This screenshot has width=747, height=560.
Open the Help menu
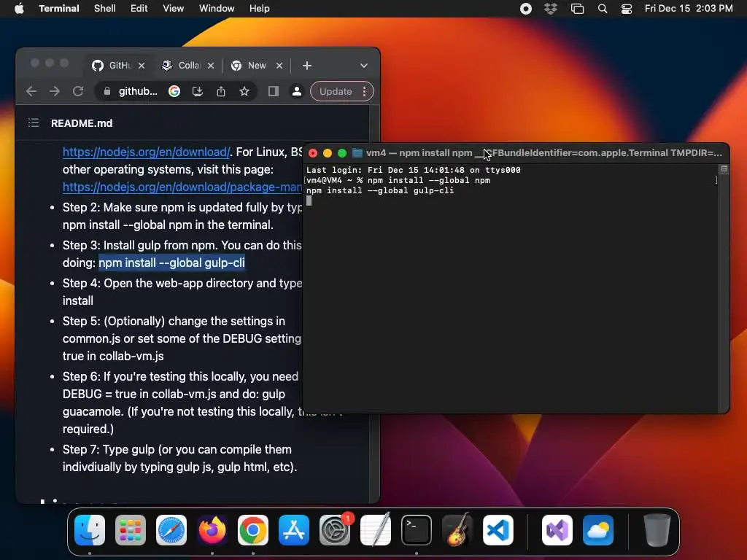(x=260, y=9)
